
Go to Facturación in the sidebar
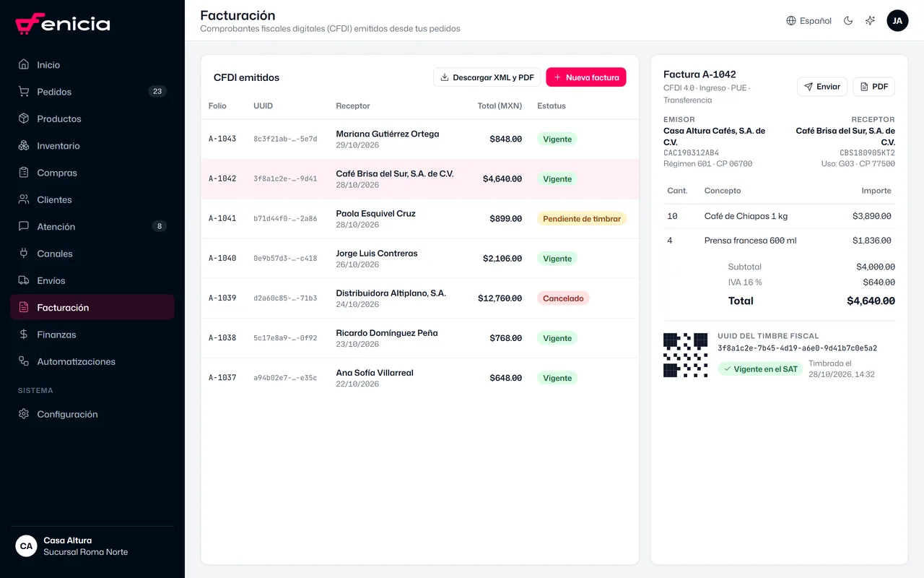92,308
